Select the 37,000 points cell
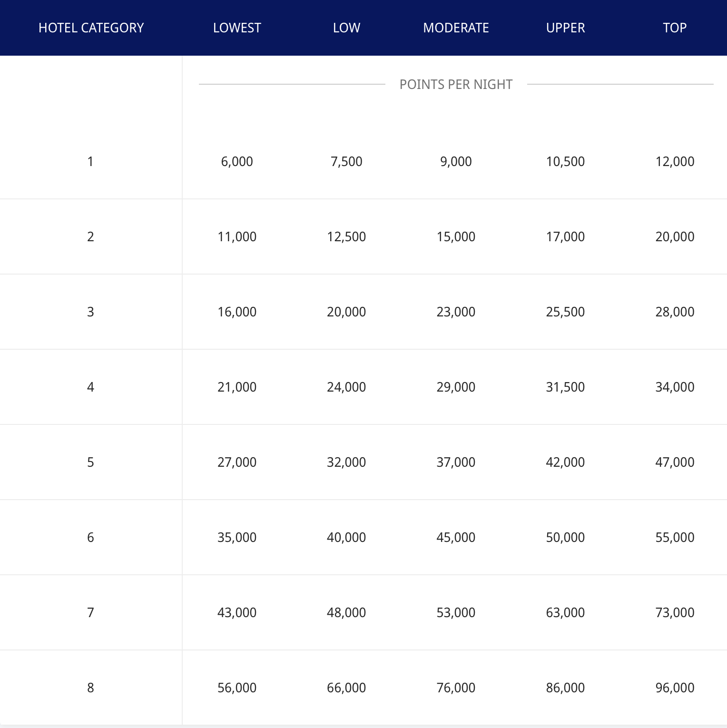The width and height of the screenshot is (727, 728). pos(456,462)
